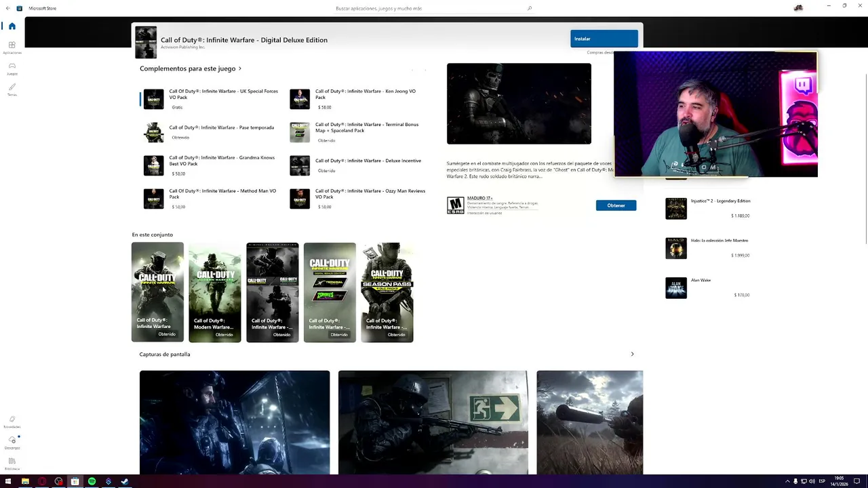Click the ESRB Maduro 17+ rating badge
Image resolution: width=868 pixels, height=488 pixels.
pos(455,205)
